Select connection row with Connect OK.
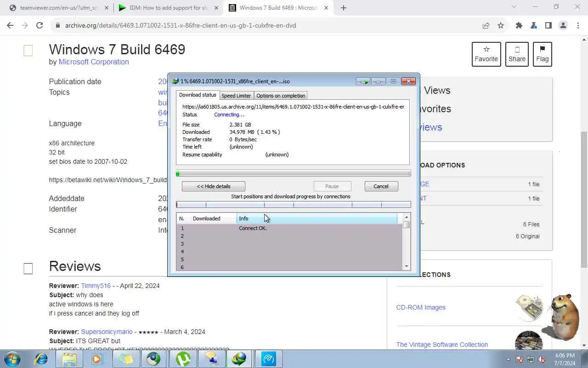The height and width of the screenshot is (368, 588). point(289,228)
